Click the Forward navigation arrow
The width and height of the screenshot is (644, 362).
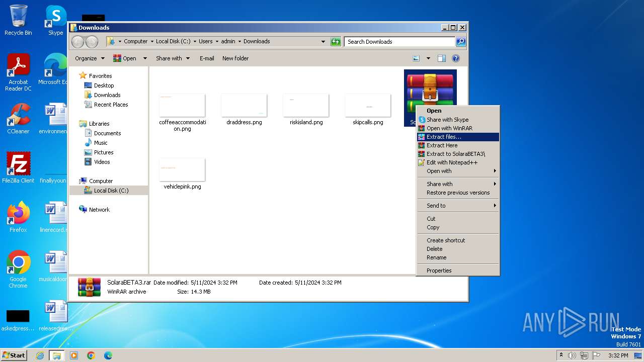click(x=92, y=42)
